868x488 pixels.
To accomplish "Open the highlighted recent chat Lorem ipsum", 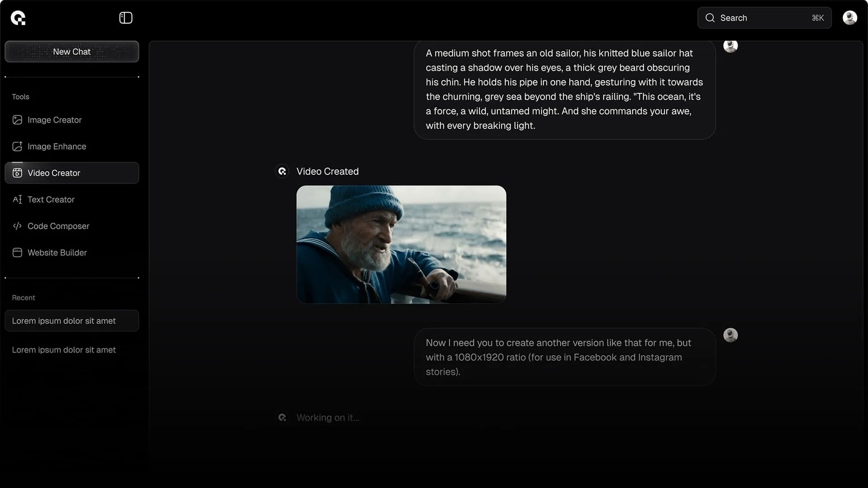I will (x=71, y=320).
